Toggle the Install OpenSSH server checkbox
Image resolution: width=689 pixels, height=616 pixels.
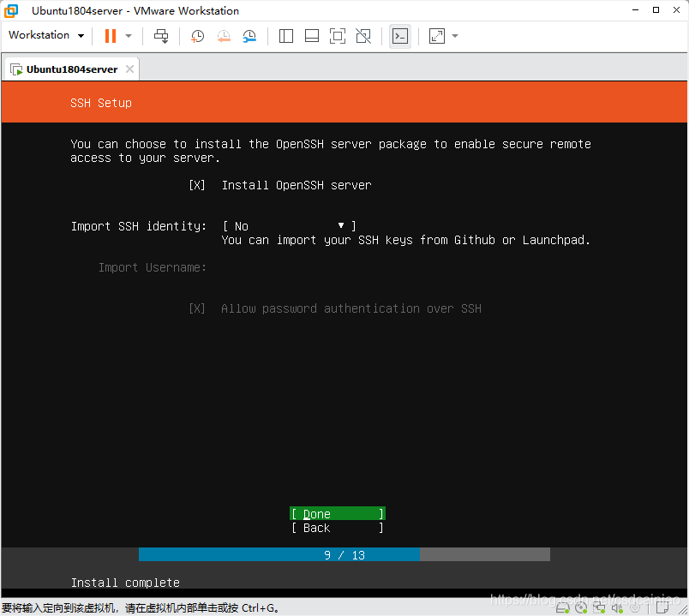tap(197, 185)
